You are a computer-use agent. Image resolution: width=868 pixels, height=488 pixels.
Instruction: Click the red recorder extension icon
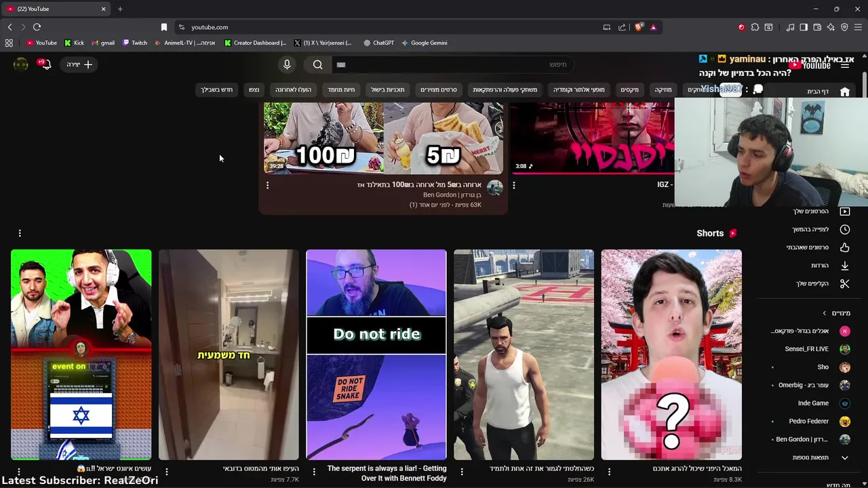click(741, 27)
